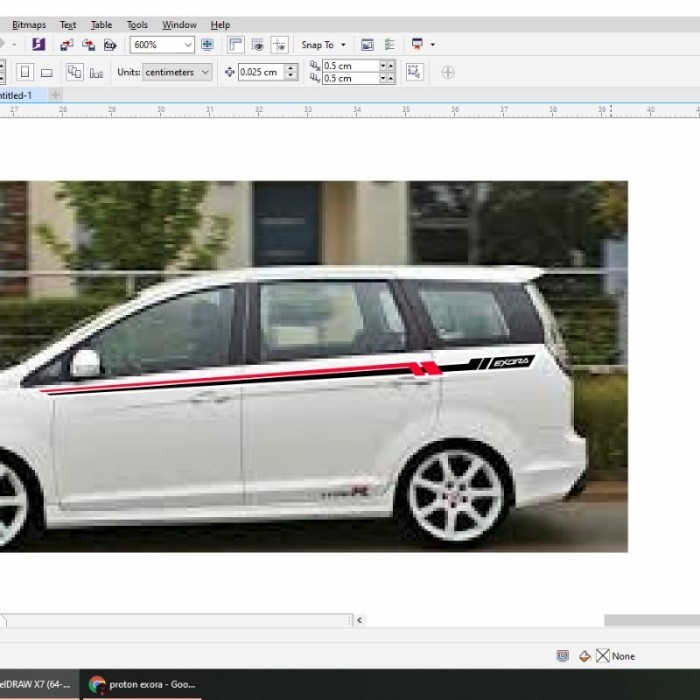The height and width of the screenshot is (700, 700).
Task: Toggle the Show Grid button
Action: point(258,45)
